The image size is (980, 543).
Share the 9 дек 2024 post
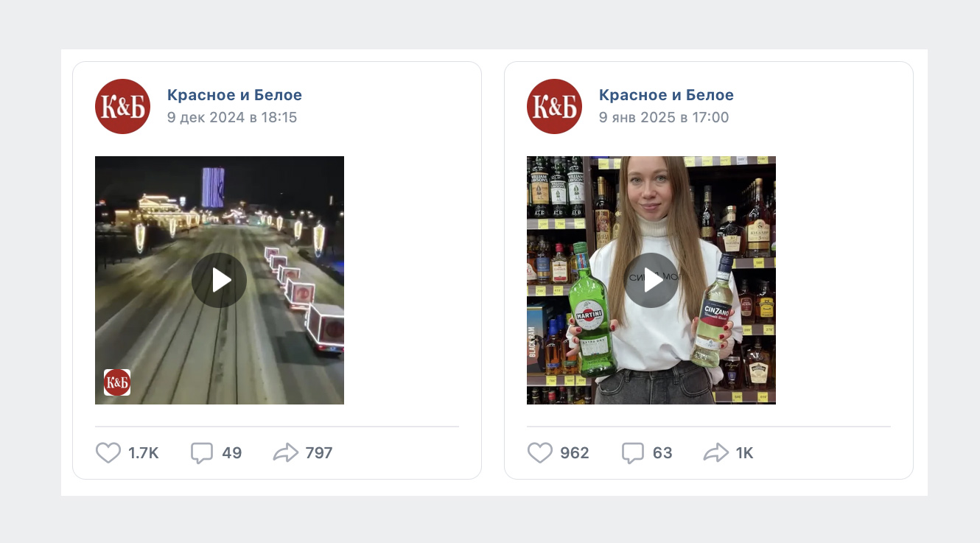285,452
